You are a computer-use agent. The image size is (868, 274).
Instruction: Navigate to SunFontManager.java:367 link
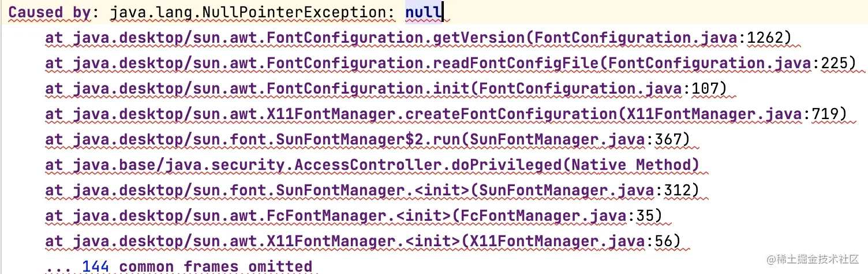[x=578, y=140]
